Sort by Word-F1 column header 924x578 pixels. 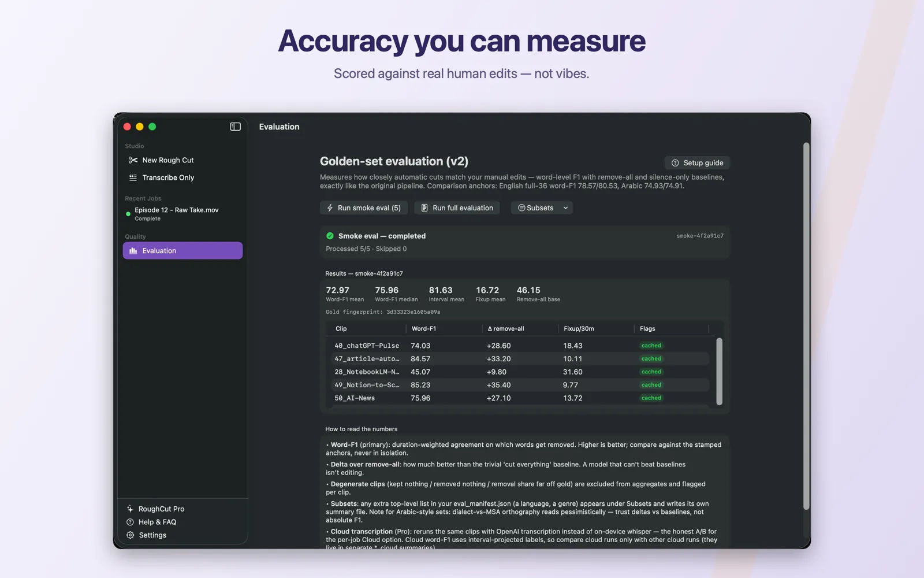coord(424,329)
